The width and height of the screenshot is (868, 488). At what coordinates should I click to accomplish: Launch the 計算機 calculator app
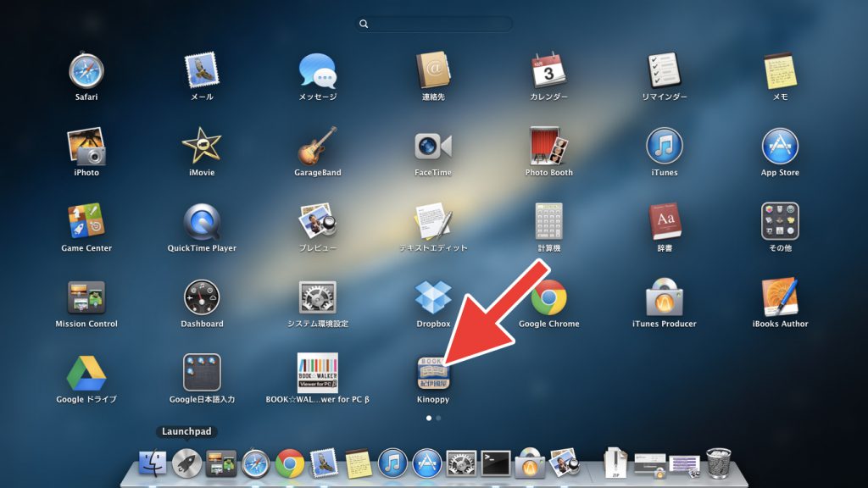(x=548, y=221)
